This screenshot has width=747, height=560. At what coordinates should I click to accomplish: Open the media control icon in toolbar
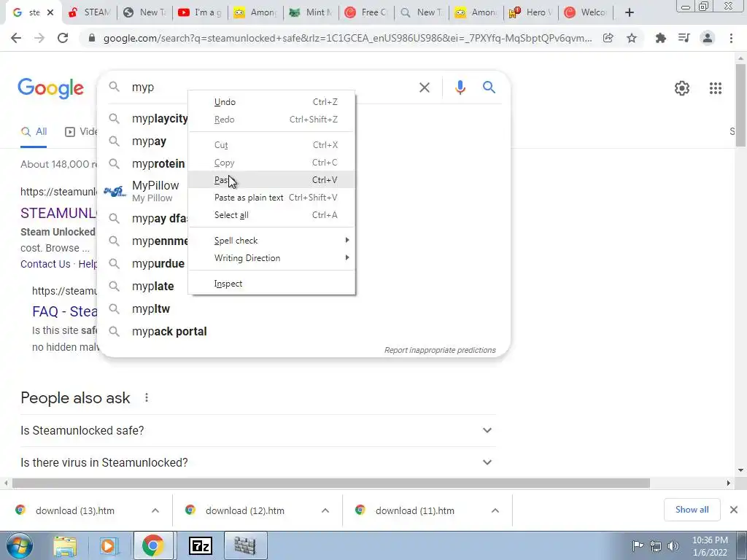pos(684,38)
